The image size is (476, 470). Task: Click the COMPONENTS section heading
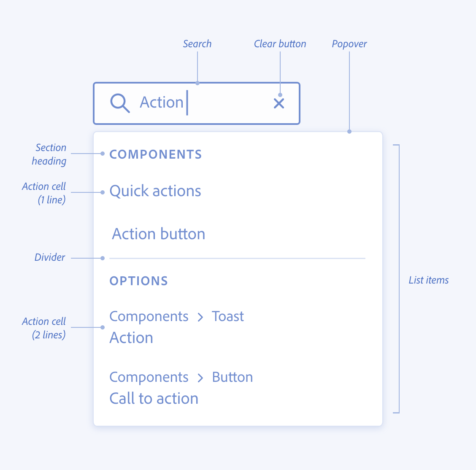(x=155, y=154)
